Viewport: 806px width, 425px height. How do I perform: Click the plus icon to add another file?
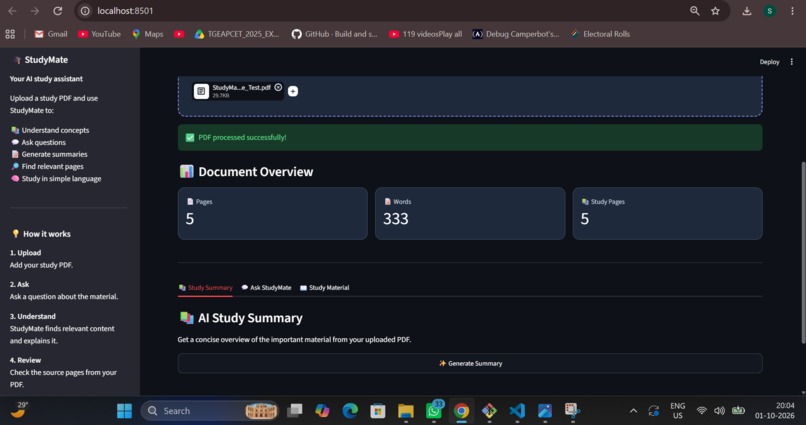(x=293, y=91)
